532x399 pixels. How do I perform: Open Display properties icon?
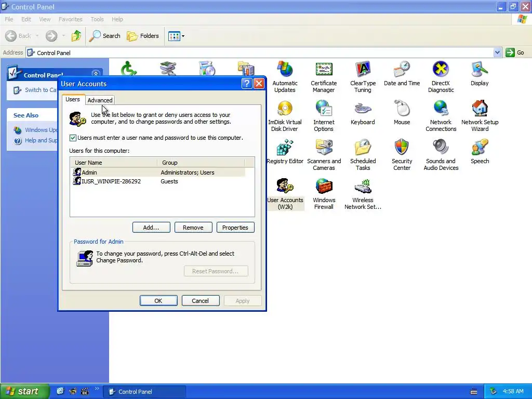[x=480, y=74]
